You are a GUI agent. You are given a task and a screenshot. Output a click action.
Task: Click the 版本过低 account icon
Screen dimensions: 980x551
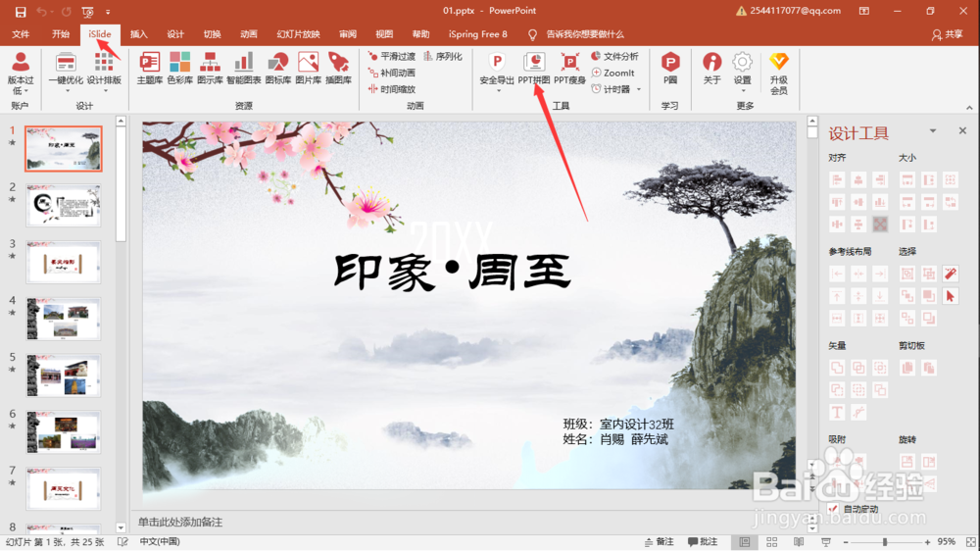[20, 73]
